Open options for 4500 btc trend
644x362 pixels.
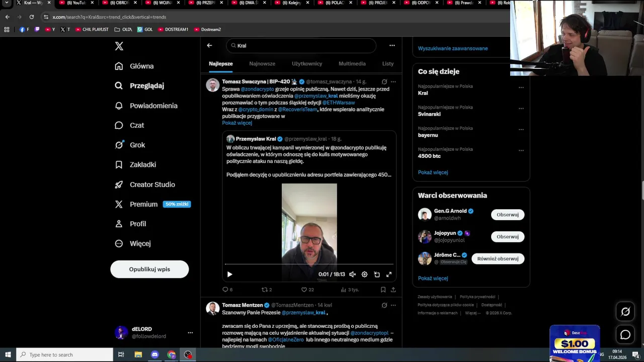coord(521,151)
